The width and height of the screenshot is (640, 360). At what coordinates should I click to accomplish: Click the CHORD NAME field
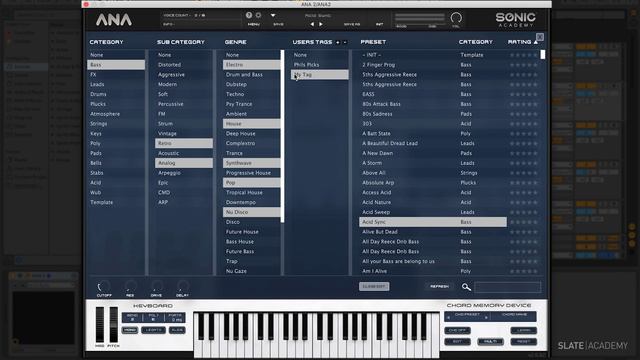pyautogui.click(x=514, y=317)
